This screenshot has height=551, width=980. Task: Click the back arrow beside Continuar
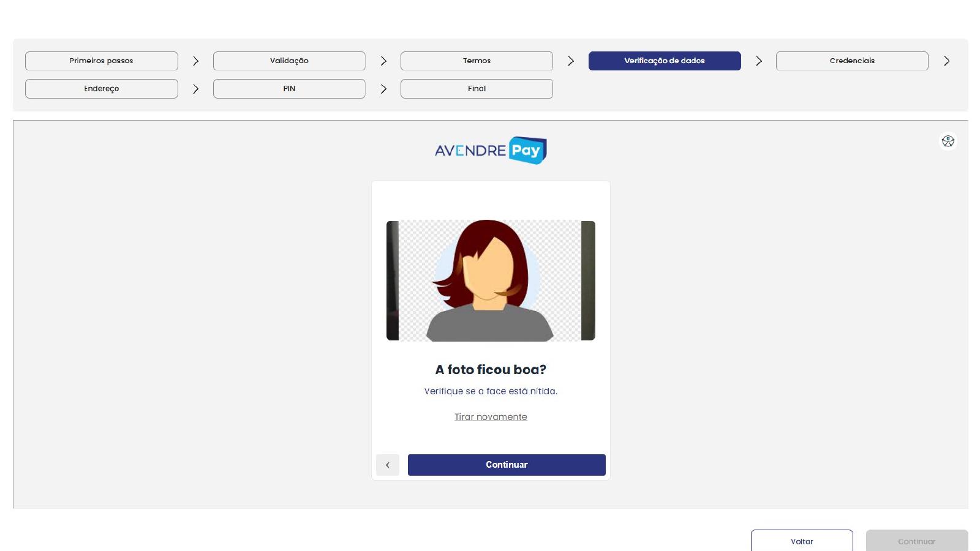pyautogui.click(x=388, y=465)
